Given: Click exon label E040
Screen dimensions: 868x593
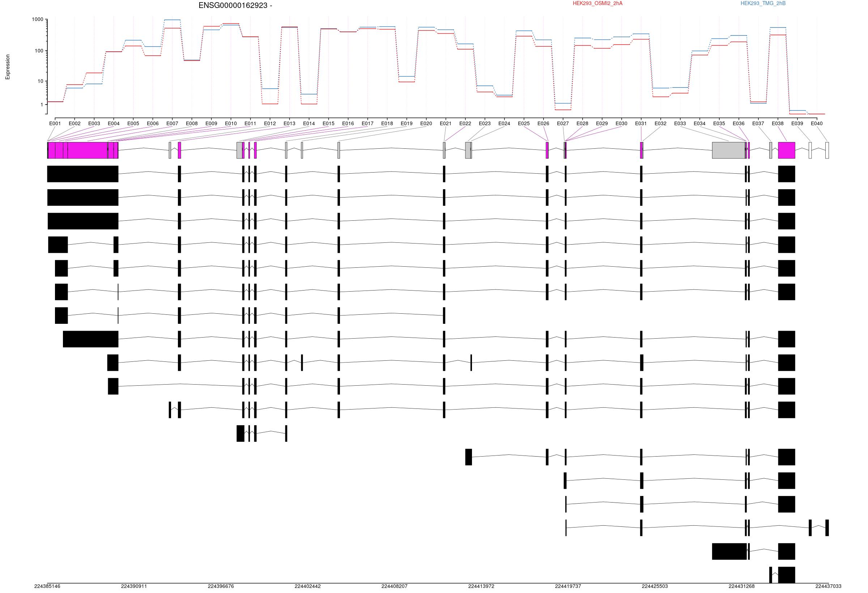Looking at the screenshot, I should (816, 123).
